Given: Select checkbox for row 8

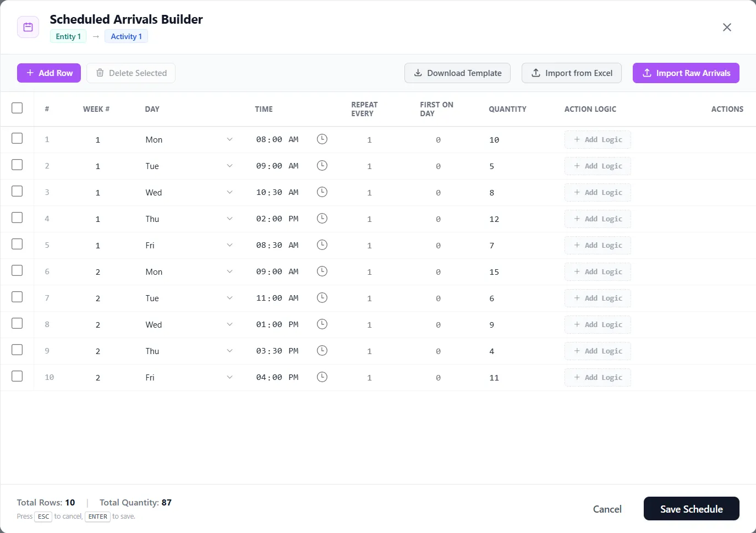Looking at the screenshot, I should click(17, 323).
